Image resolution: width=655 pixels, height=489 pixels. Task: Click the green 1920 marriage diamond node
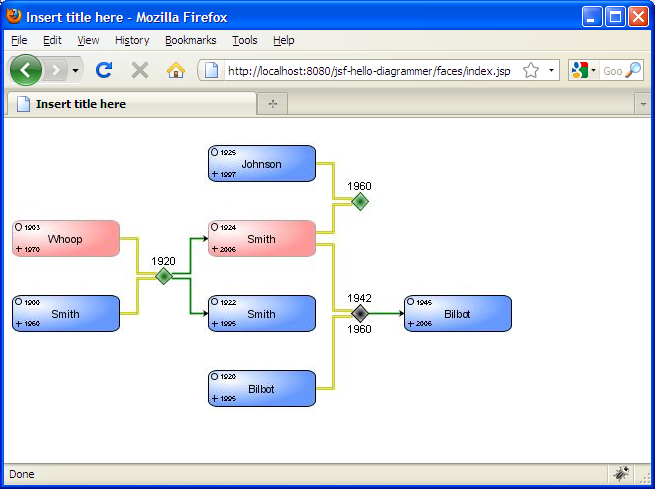coord(164,276)
